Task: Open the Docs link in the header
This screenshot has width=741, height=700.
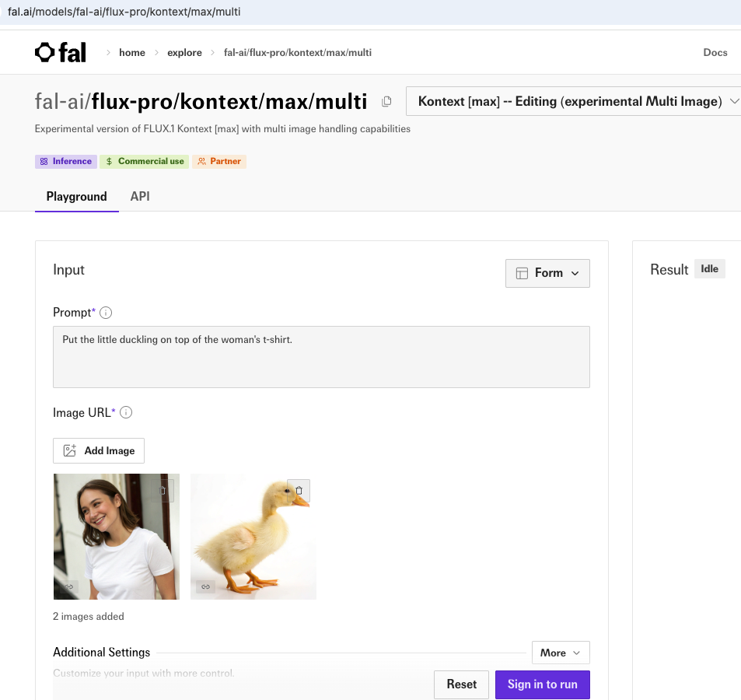Action: point(715,53)
